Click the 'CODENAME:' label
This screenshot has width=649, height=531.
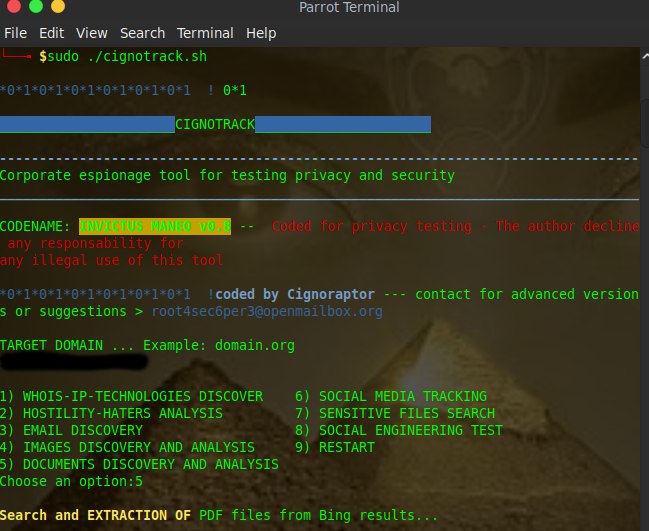click(35, 226)
